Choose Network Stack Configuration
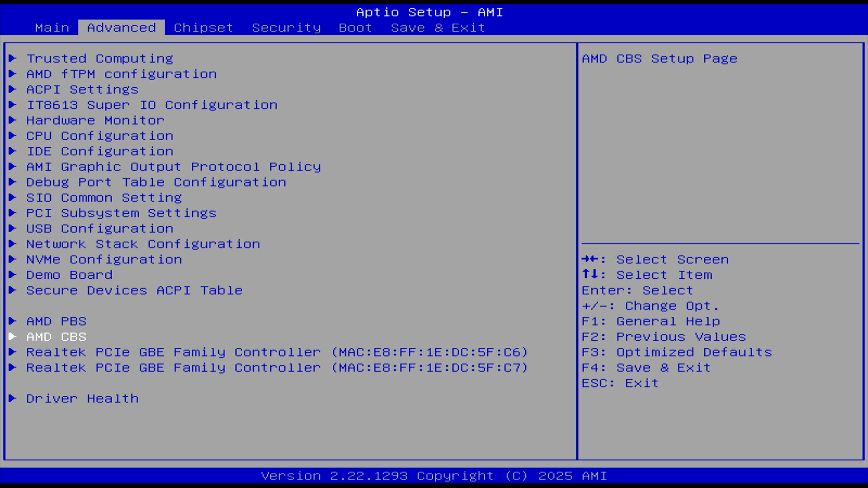This screenshot has height=488, width=868. [143, 244]
